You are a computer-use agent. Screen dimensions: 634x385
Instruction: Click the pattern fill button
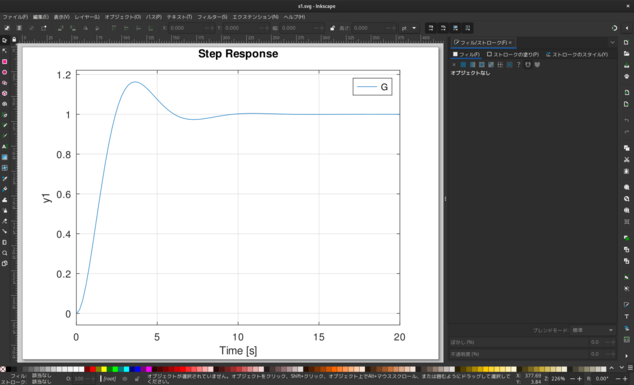pyautogui.click(x=500, y=65)
